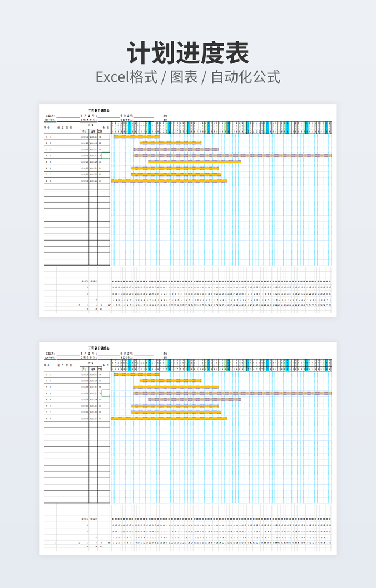The height and width of the screenshot is (588, 376).
Task: Click the 工程施工进度表 title in bottom sheet
Action: click(x=99, y=349)
